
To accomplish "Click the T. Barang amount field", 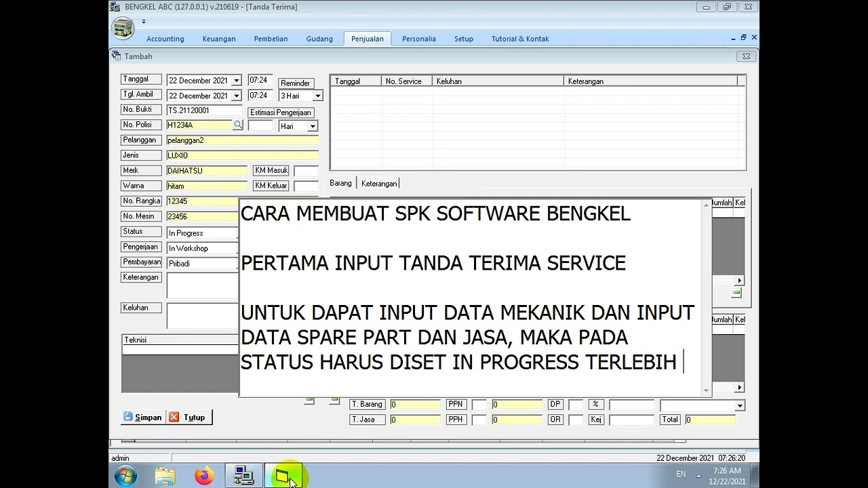I will pyautogui.click(x=415, y=405).
